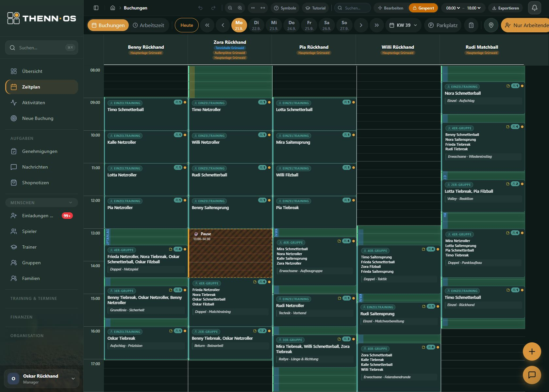
Task: Click the undo arrow icon
Action: (x=200, y=8)
